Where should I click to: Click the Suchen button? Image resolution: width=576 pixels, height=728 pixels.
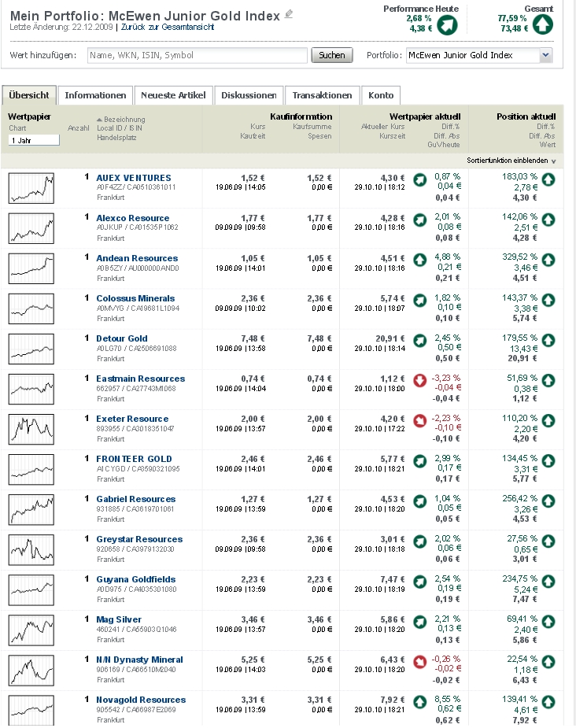(332, 55)
